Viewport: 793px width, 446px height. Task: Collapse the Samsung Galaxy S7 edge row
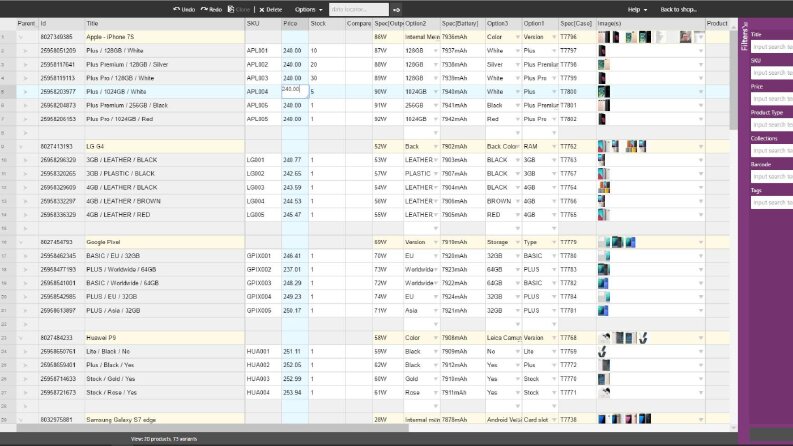[x=21, y=420]
